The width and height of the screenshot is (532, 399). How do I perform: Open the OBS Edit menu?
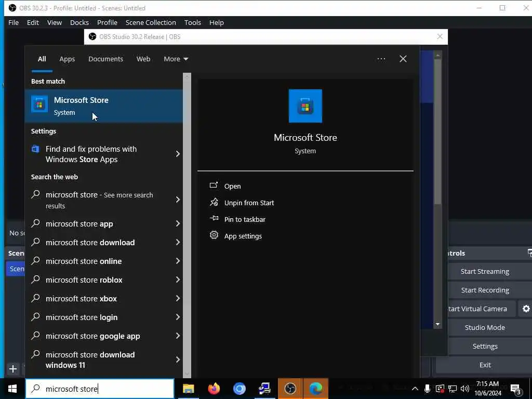click(33, 22)
